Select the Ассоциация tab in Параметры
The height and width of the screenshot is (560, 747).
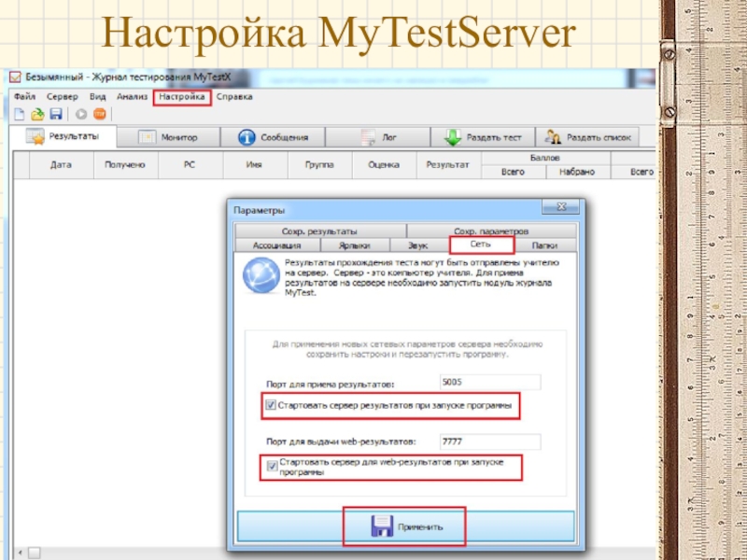pyautogui.click(x=276, y=245)
